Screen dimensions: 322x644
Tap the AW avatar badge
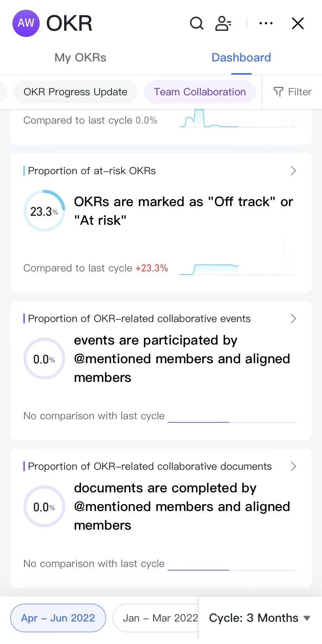(x=26, y=23)
